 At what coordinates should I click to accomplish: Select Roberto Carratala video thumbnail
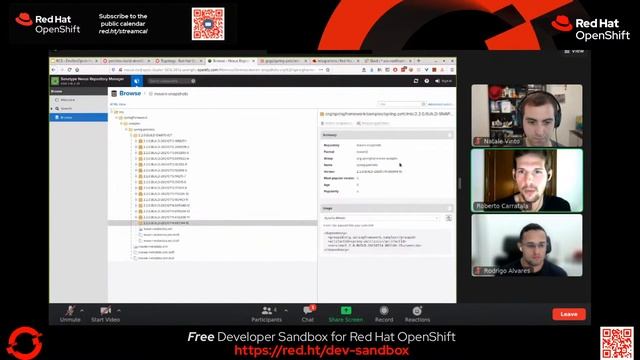[527, 180]
